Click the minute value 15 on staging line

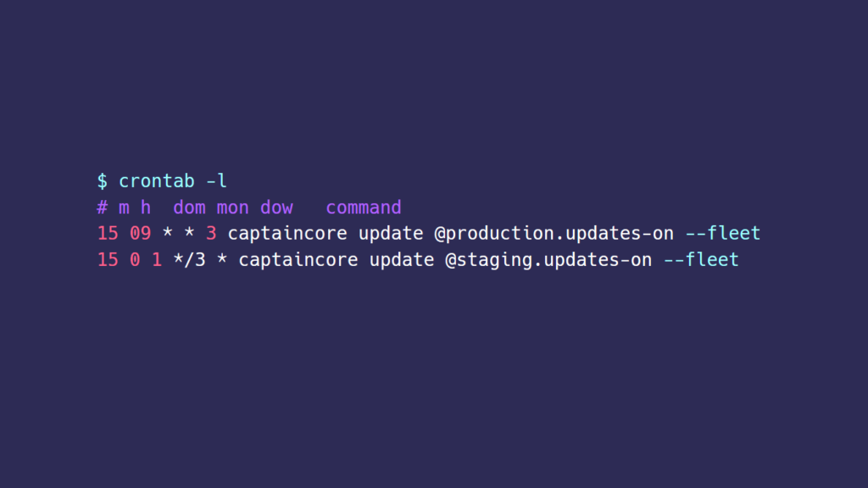108,260
